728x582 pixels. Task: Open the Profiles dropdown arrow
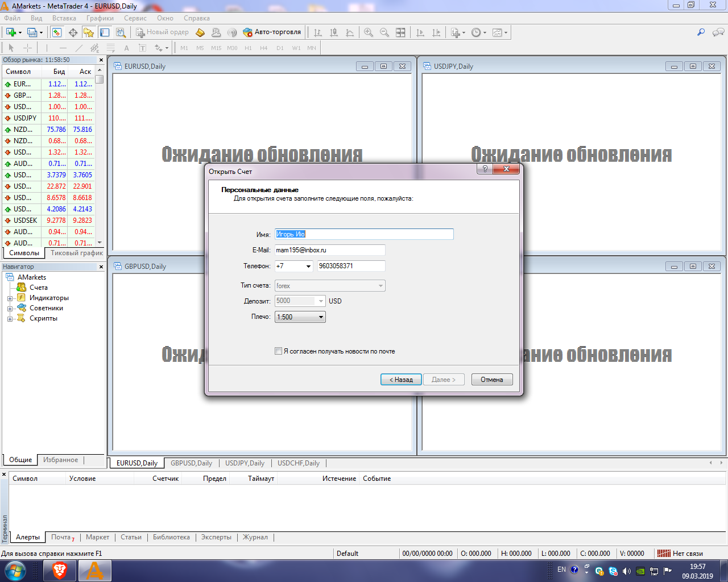tap(41, 32)
